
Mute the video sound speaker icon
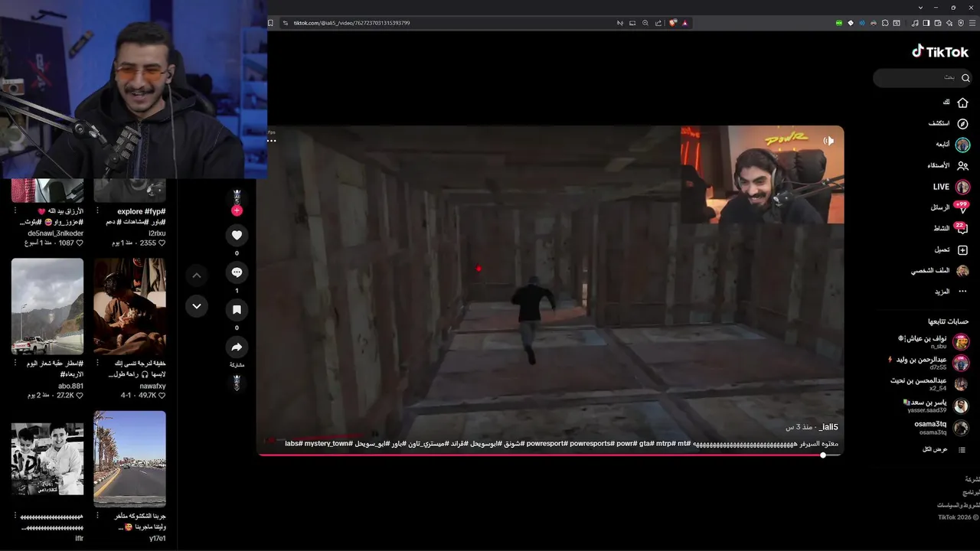[x=828, y=141]
